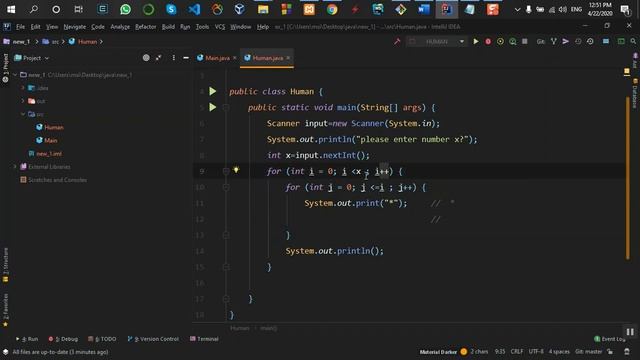The image size is (640, 360).
Task: Toggle the Structure side tool window
Action: [x=5, y=264]
